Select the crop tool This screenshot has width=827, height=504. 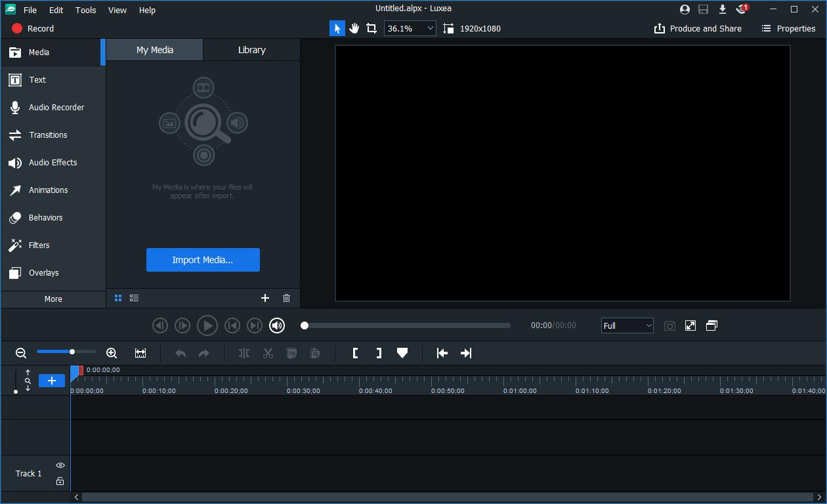pos(371,28)
